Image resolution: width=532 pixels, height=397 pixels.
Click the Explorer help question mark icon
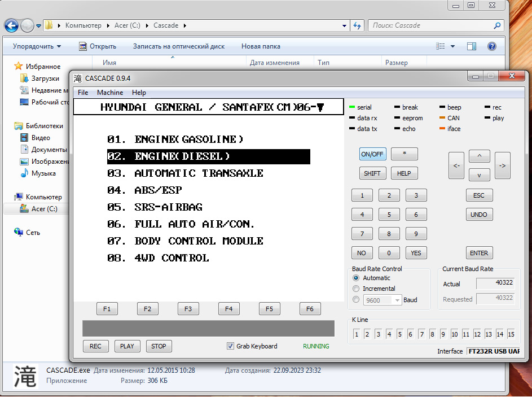[x=491, y=46]
